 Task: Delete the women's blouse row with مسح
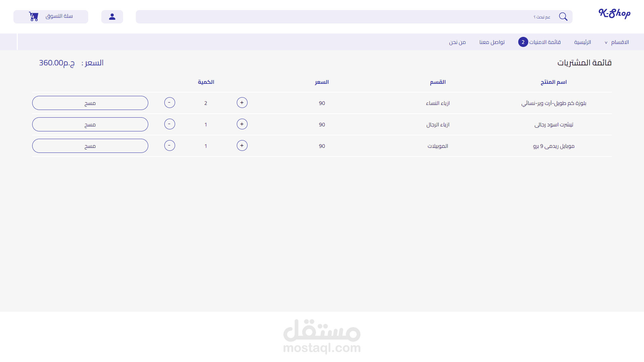tap(90, 103)
